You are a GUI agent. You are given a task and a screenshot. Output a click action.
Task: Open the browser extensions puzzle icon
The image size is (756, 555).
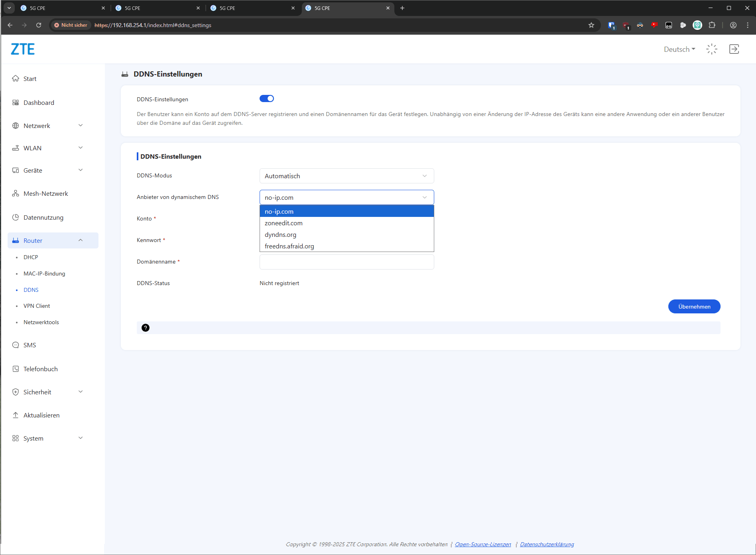coord(712,25)
